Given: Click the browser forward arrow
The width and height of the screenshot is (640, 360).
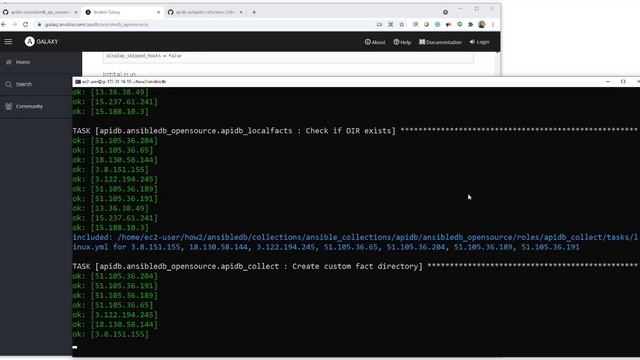Looking at the screenshot, I should click(x=15, y=24).
